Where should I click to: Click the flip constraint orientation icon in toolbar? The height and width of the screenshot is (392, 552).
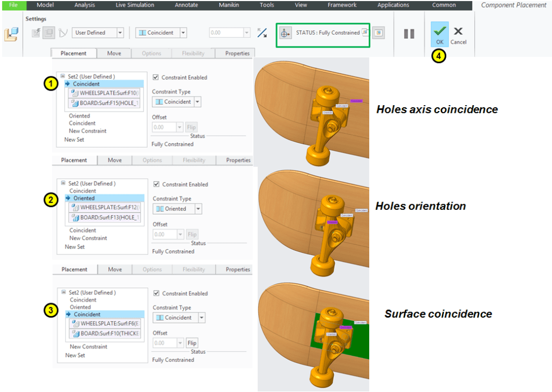coord(262,33)
